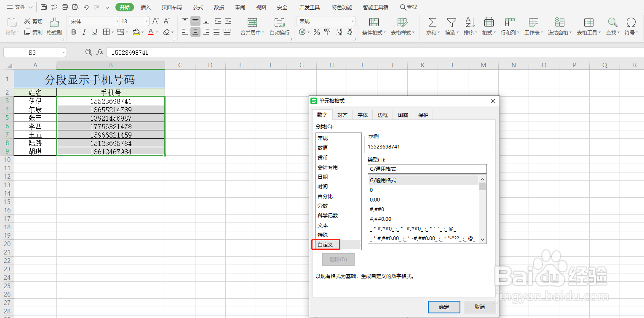Select cell containing 13921456987

(111, 118)
